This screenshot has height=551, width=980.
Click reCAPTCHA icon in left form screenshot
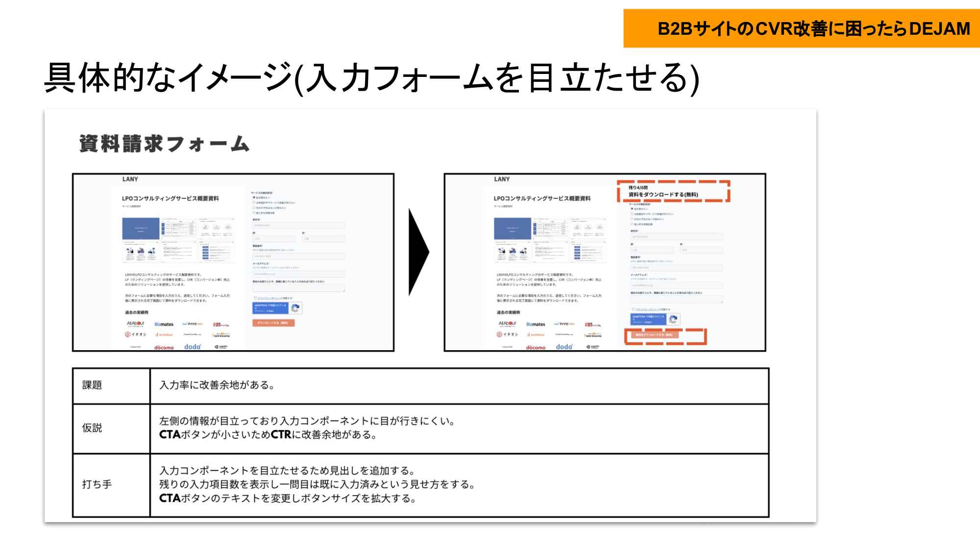click(x=295, y=308)
